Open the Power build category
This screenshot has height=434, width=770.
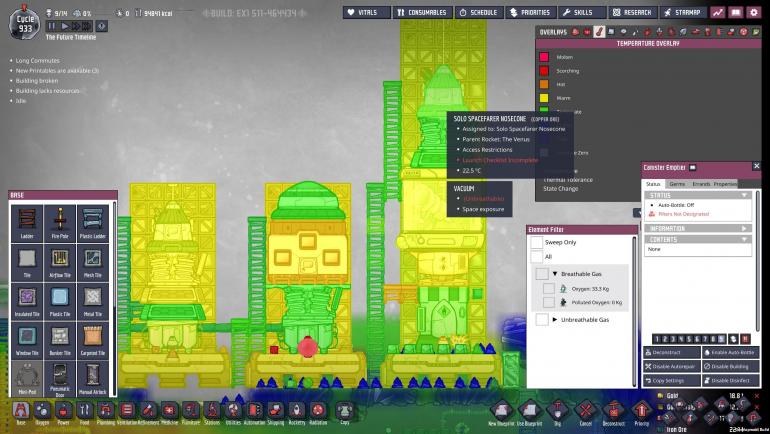[x=63, y=412]
